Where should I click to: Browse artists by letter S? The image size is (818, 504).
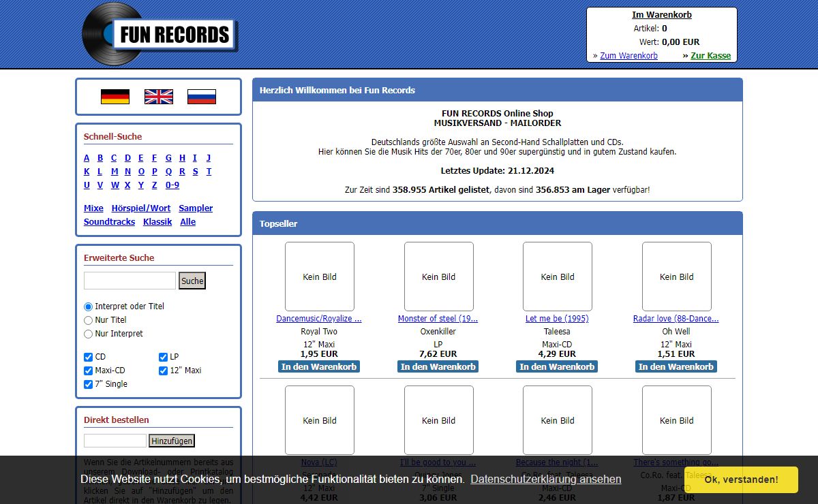tap(195, 172)
